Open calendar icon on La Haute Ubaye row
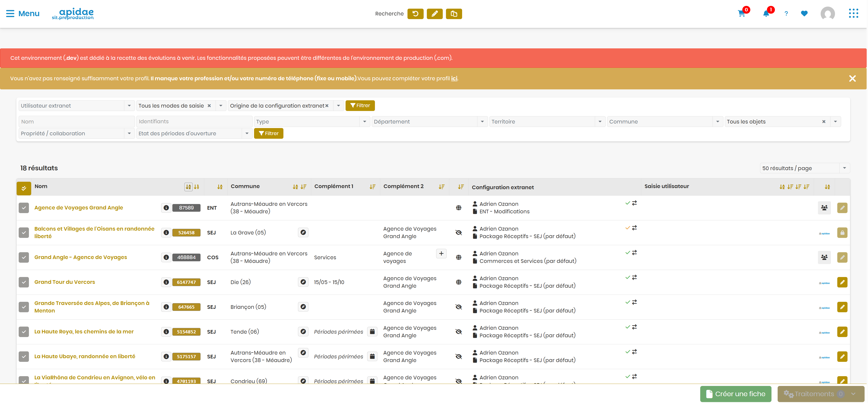Screen dimensions: 868x403 [372, 357]
